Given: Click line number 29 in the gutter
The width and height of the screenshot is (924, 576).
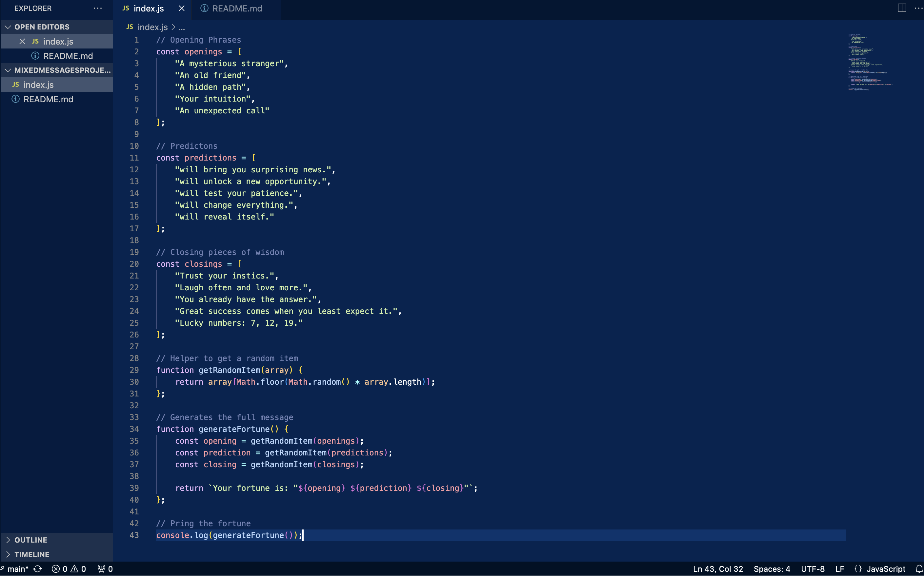Looking at the screenshot, I should [x=134, y=370].
